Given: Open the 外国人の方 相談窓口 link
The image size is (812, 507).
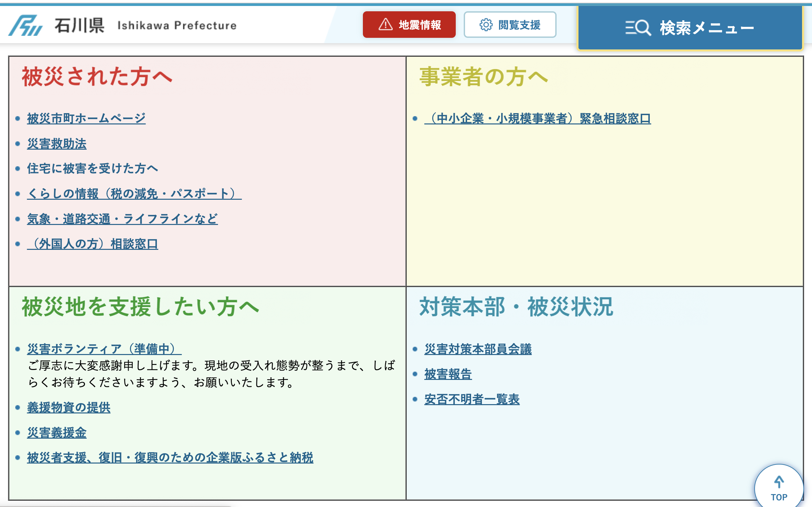Looking at the screenshot, I should 93,244.
